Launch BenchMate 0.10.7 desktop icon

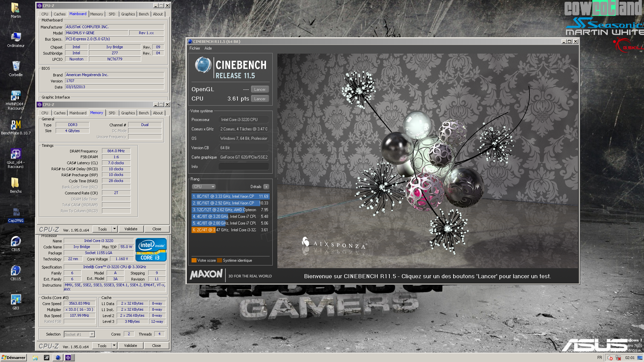click(15, 125)
